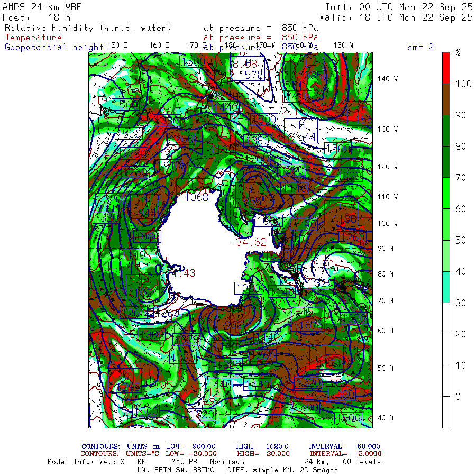The height and width of the screenshot is (476, 476).
Task: Click the 'Rothera' station label on map
Action: click(317, 269)
